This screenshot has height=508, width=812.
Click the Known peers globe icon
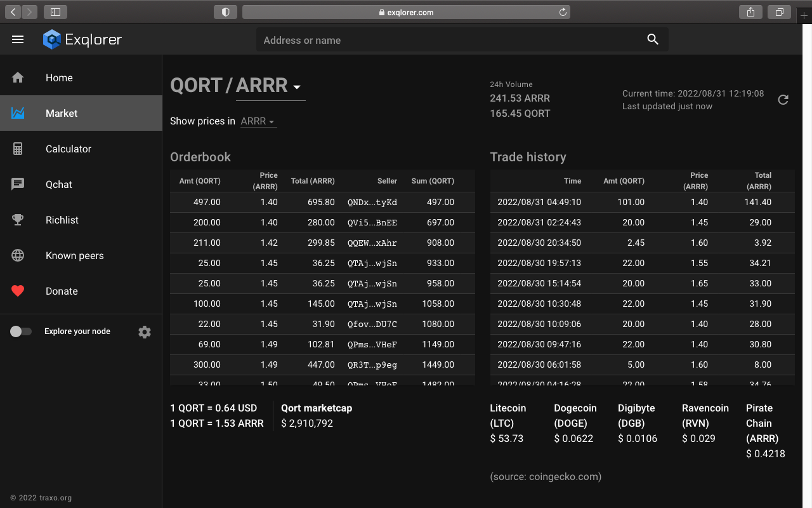[18, 255]
